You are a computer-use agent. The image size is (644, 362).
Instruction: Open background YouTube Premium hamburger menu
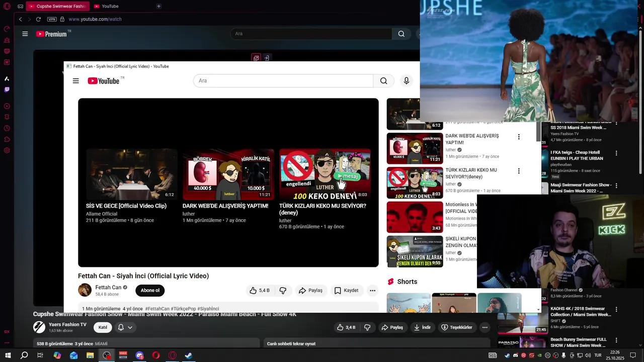pyautogui.click(x=25, y=34)
